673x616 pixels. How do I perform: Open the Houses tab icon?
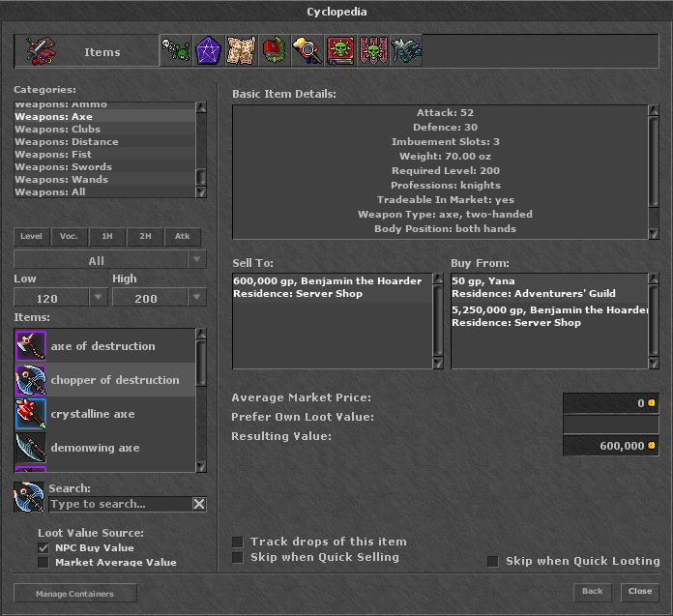point(275,50)
